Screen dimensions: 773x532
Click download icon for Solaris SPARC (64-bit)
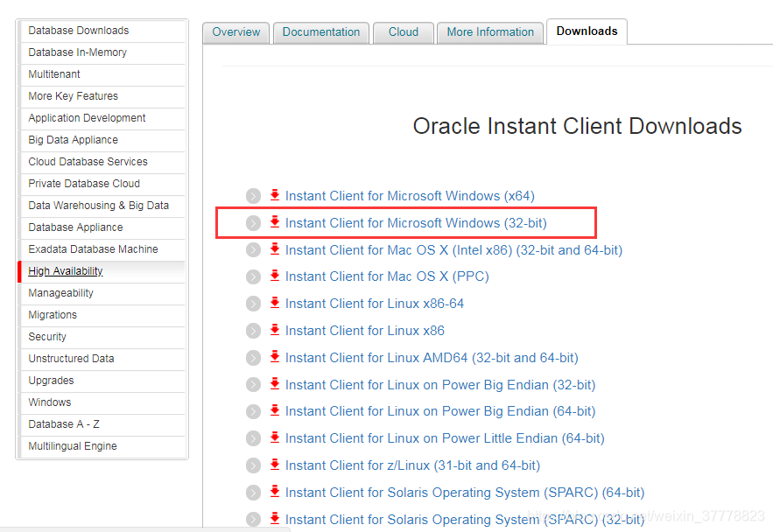click(x=275, y=492)
